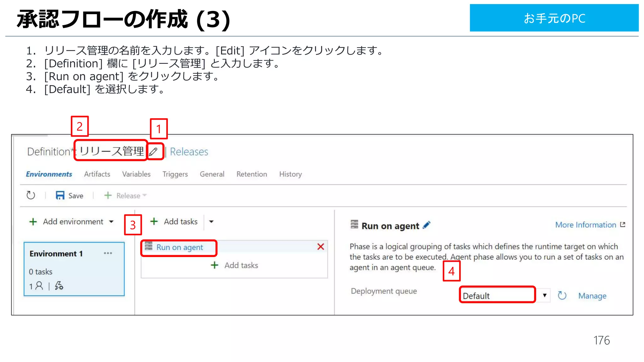
Task: Click the Edit pencil icon next to definition name
Action: tap(153, 152)
